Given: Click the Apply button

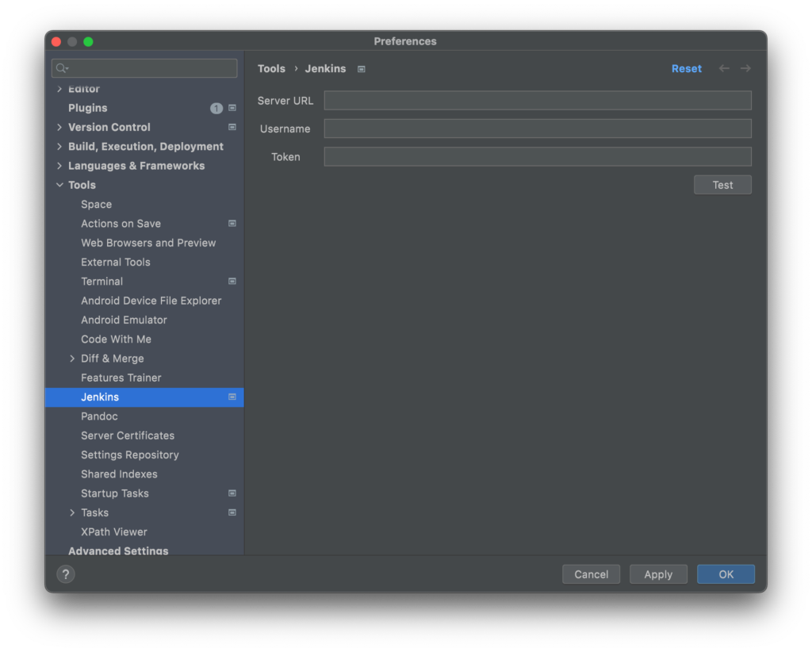Looking at the screenshot, I should pos(658,574).
